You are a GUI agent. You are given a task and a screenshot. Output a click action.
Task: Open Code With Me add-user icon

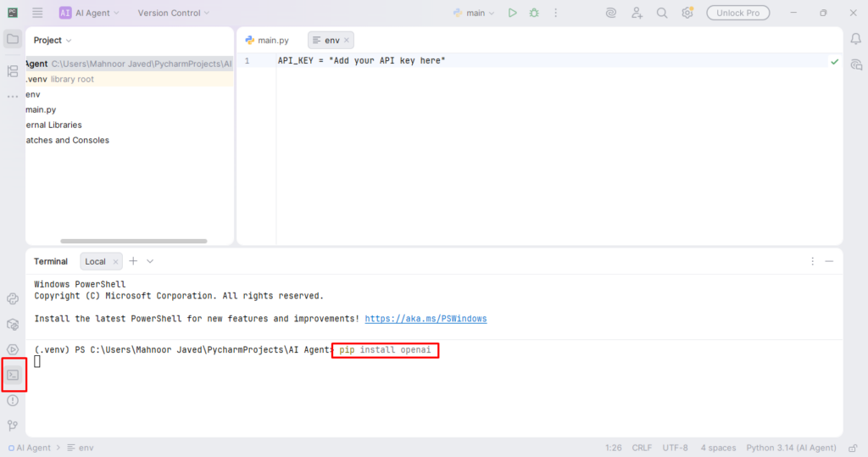(637, 13)
